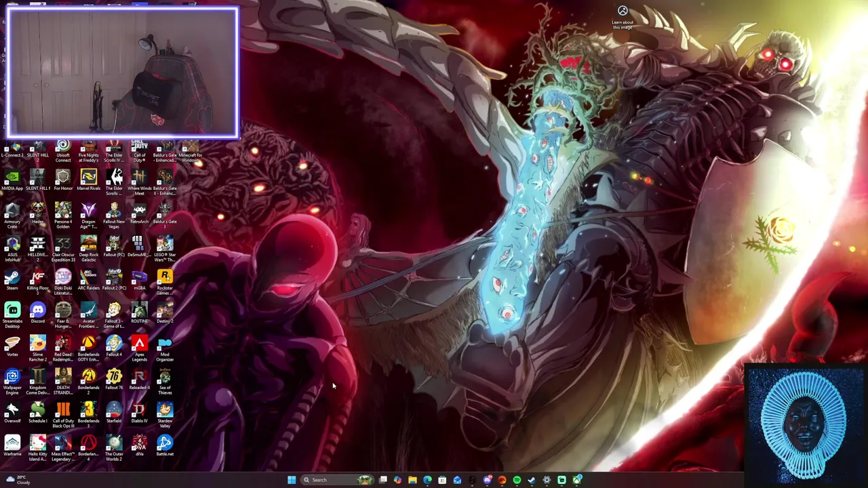Select the Armoury Crate icon
868x488 pixels.
pos(12,216)
